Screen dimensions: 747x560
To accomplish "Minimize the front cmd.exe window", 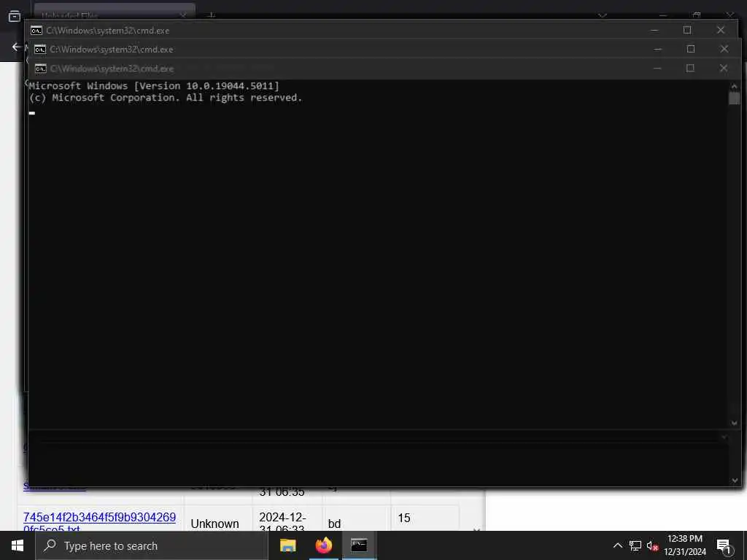I will pos(657,68).
